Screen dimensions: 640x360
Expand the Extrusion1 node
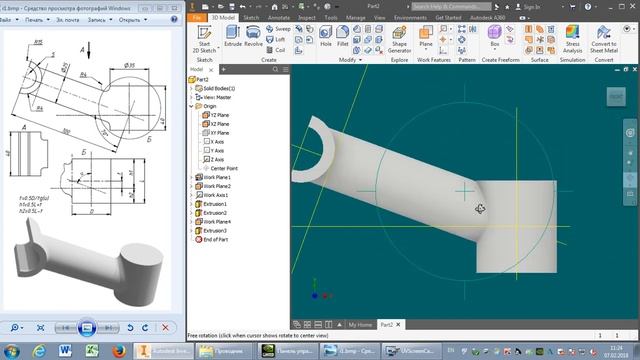pos(191,204)
